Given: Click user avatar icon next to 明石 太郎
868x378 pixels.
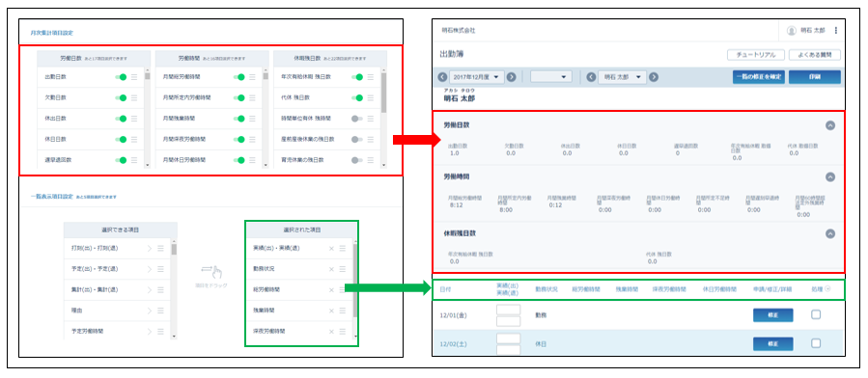Looking at the screenshot, I should (791, 31).
